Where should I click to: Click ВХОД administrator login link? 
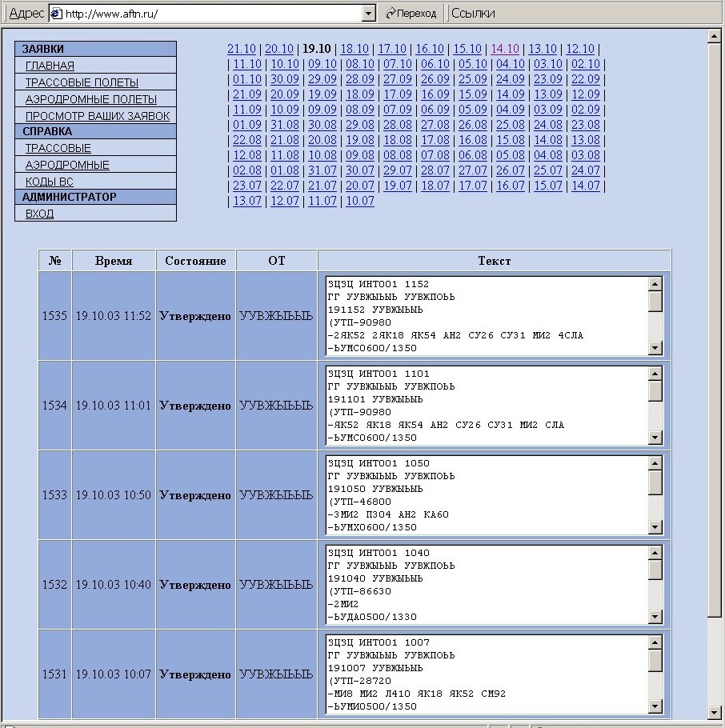pyautogui.click(x=39, y=214)
